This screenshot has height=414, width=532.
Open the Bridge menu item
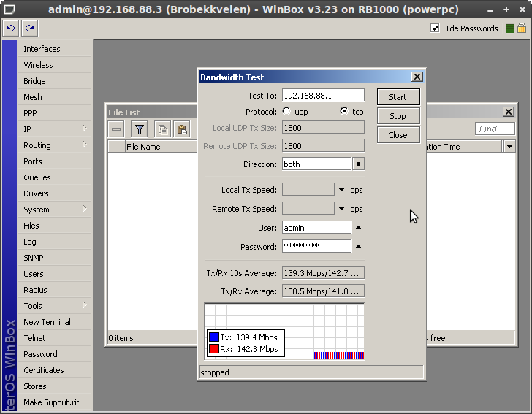(x=54, y=81)
